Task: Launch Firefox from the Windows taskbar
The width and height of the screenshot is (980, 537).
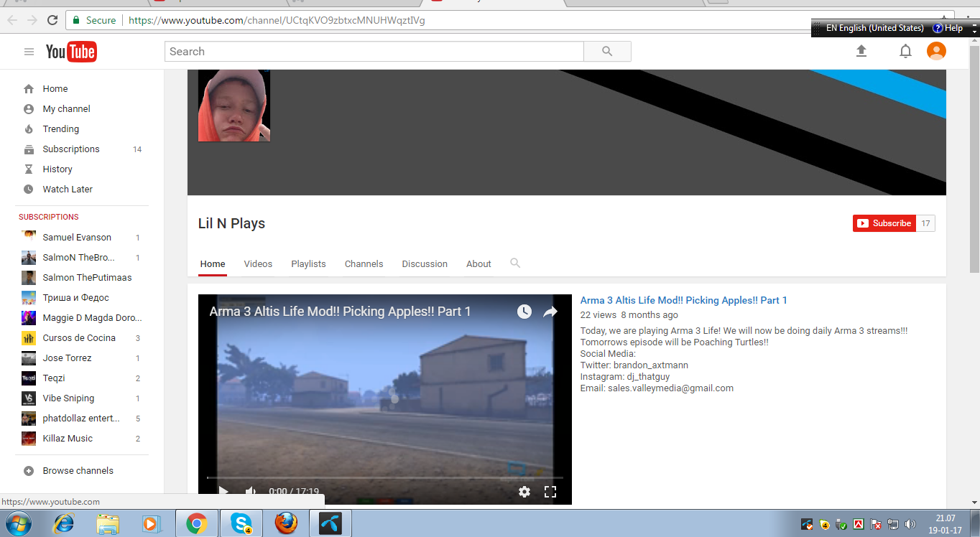Action: point(286,523)
